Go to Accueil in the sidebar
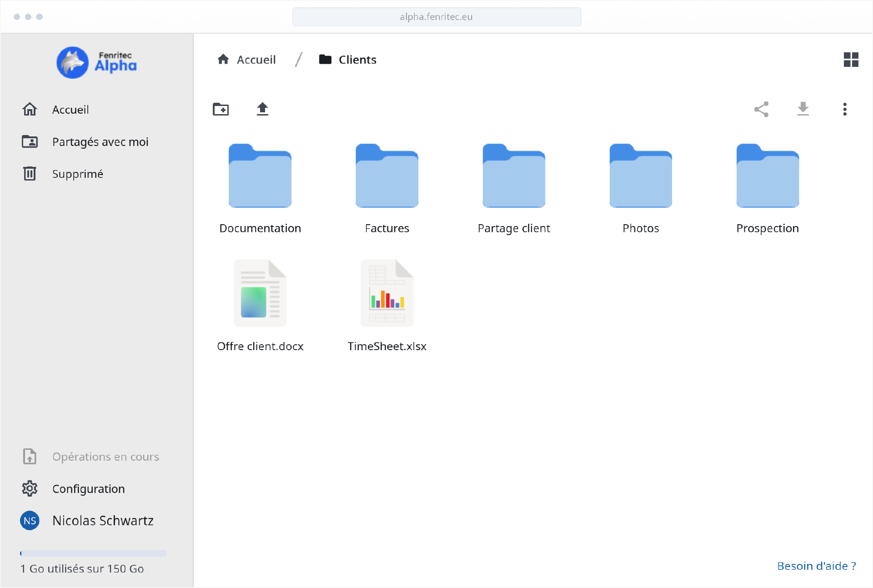The image size is (873, 588). coord(70,110)
